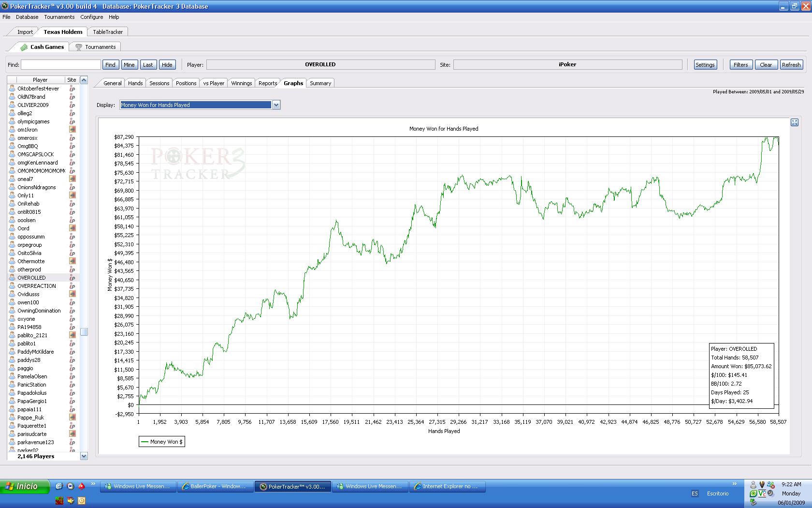The width and height of the screenshot is (812, 508).
Task: Open the Configure menu
Action: click(x=92, y=17)
